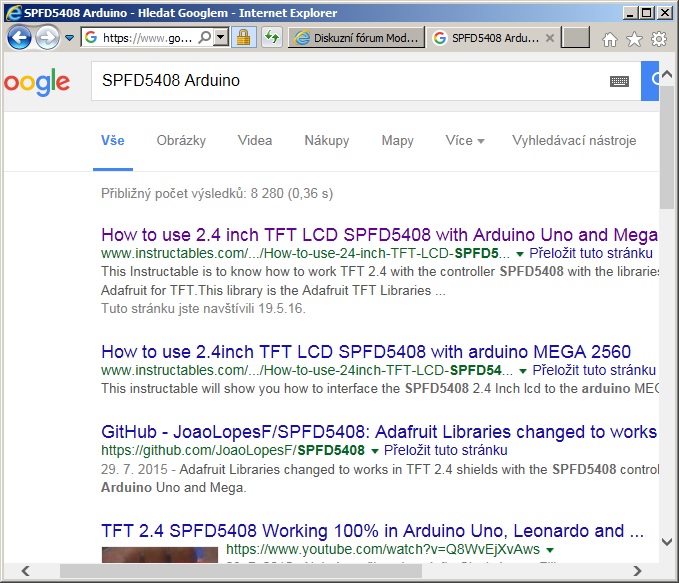Screen dimensions: 679x583
Task: Click vertical scrollbar down arrow
Action: (667, 541)
